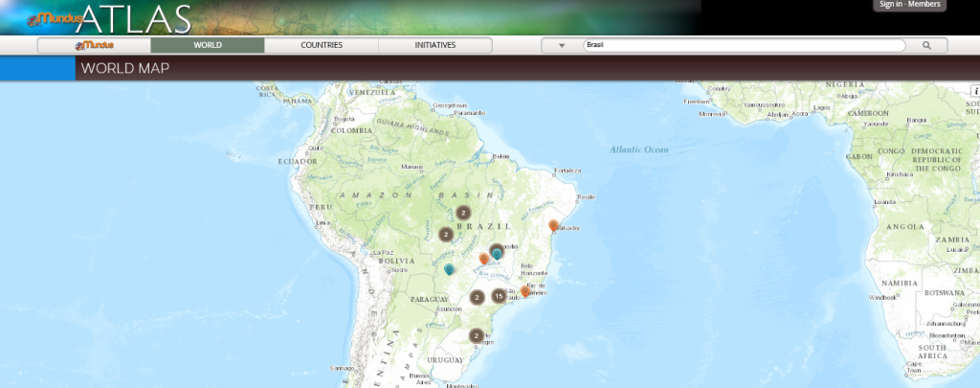Switch to the WORLD tab
Screen dimensions: 980x388
208,45
